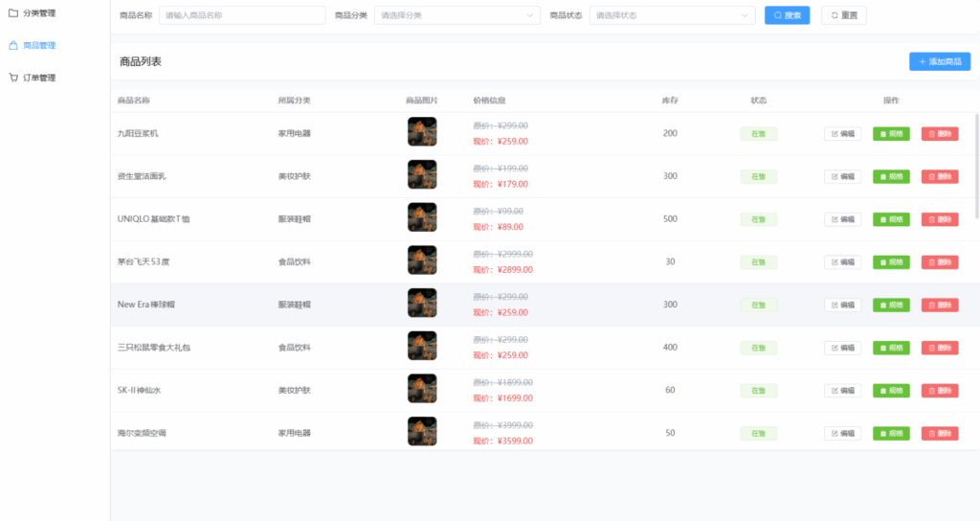Click the table's vertical scrollbar

click(x=976, y=166)
